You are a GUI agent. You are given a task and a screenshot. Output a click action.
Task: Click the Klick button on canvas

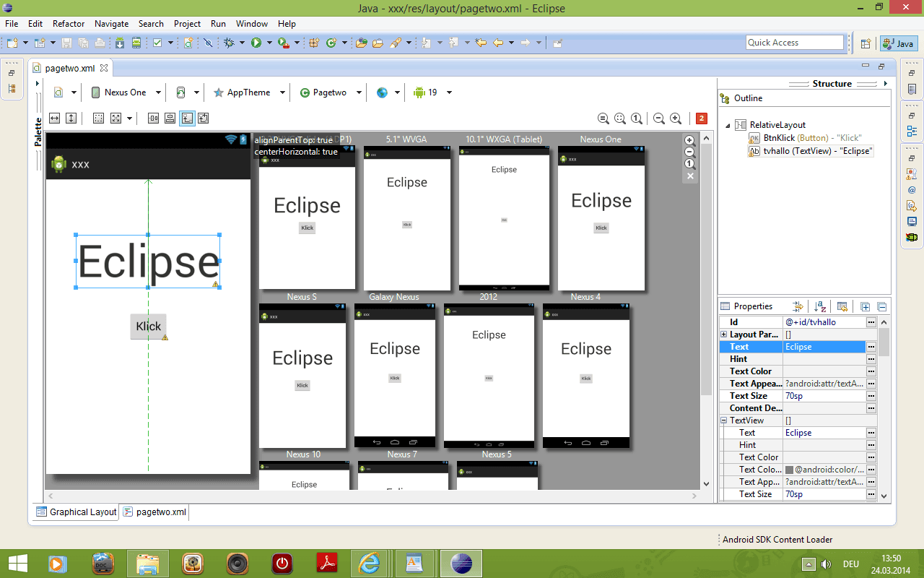(x=148, y=327)
